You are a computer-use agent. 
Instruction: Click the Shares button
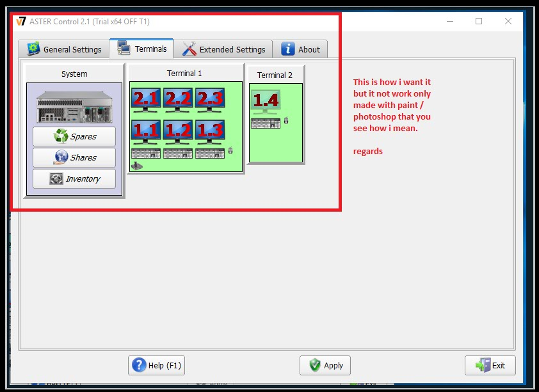click(x=74, y=157)
